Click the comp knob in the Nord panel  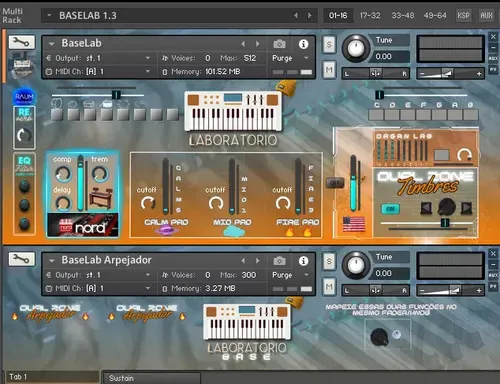coord(63,173)
